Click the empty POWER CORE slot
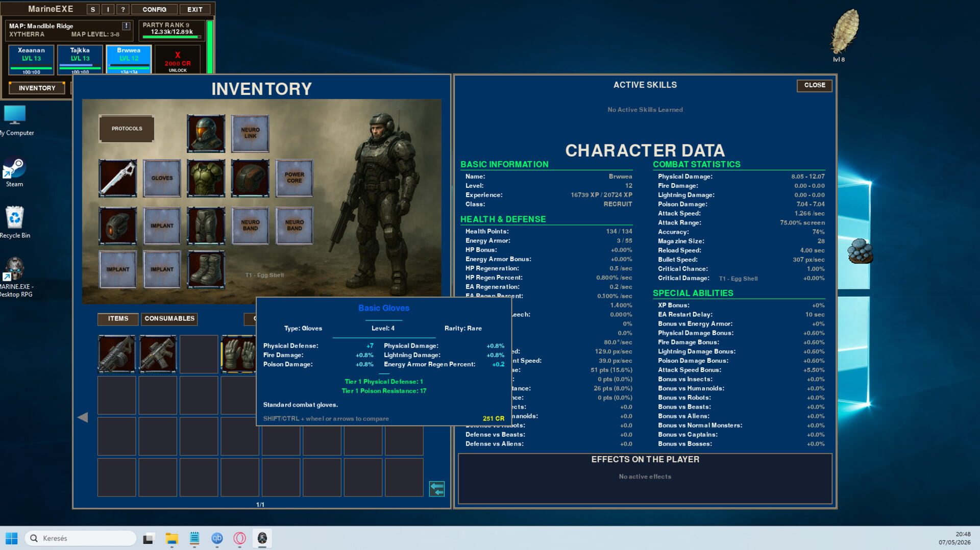Screen dimensions: 980x550 (x=295, y=178)
